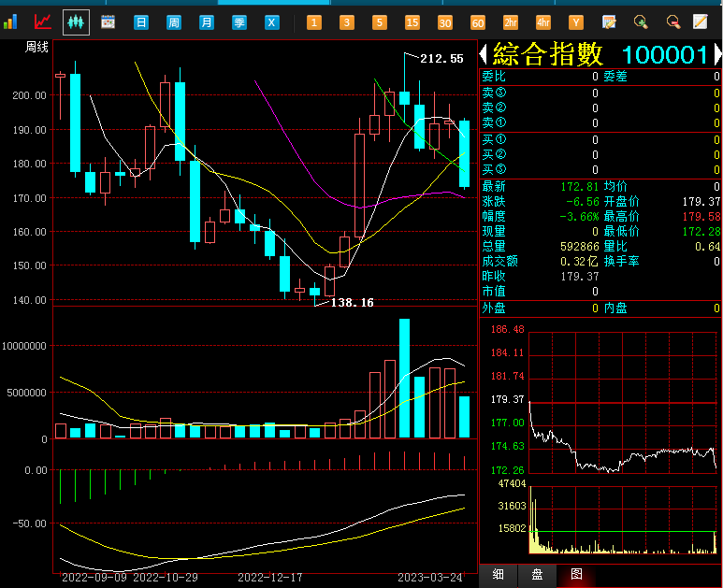723x588 pixels.
Task: Toggle daily period with 日 button
Action: (141, 22)
